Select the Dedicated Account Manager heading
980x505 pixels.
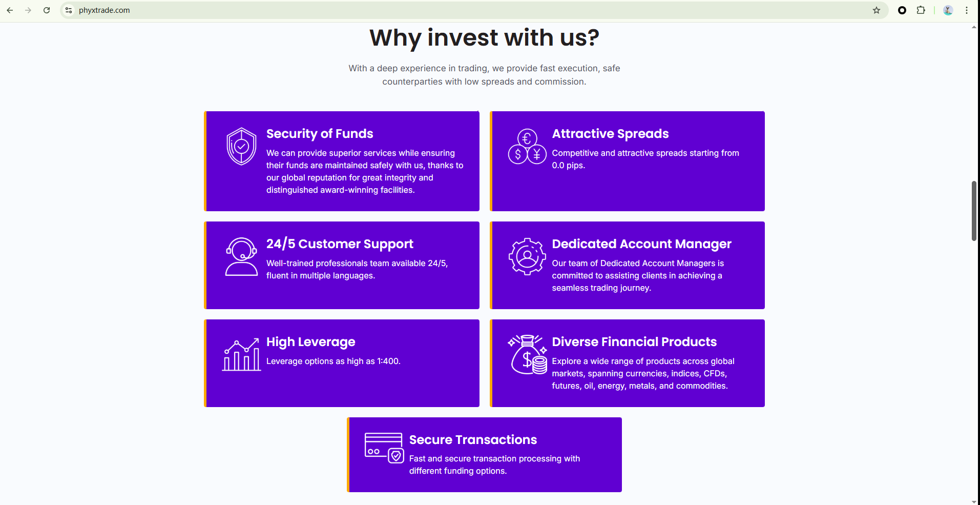641,244
